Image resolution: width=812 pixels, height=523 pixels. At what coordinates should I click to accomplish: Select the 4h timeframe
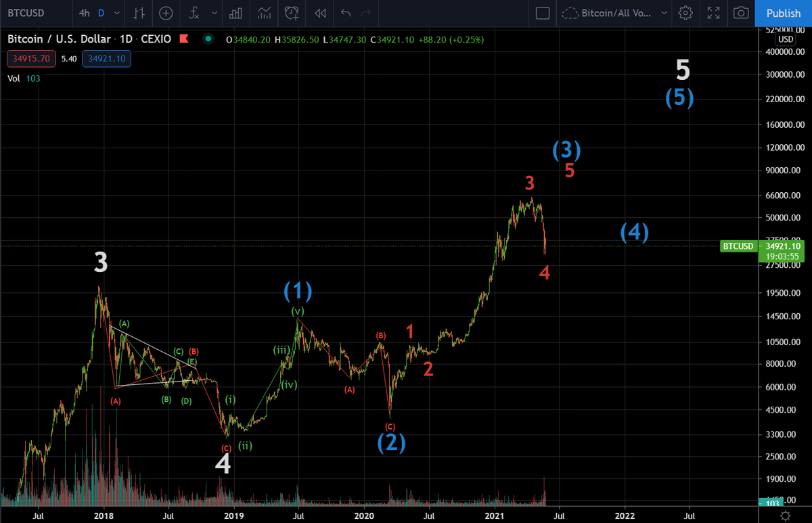(83, 13)
